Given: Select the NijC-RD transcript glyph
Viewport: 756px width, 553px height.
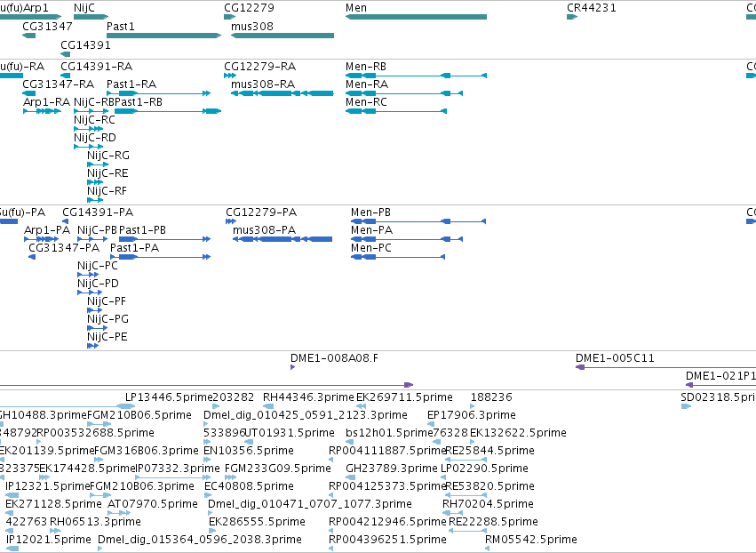Looking at the screenshot, I should (x=88, y=147).
